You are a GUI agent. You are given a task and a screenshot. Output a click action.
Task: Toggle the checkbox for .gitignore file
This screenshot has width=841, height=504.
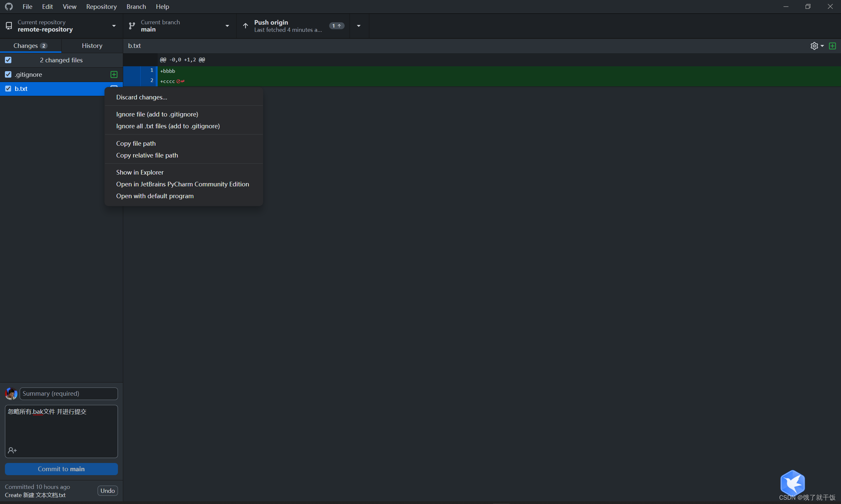click(8, 74)
